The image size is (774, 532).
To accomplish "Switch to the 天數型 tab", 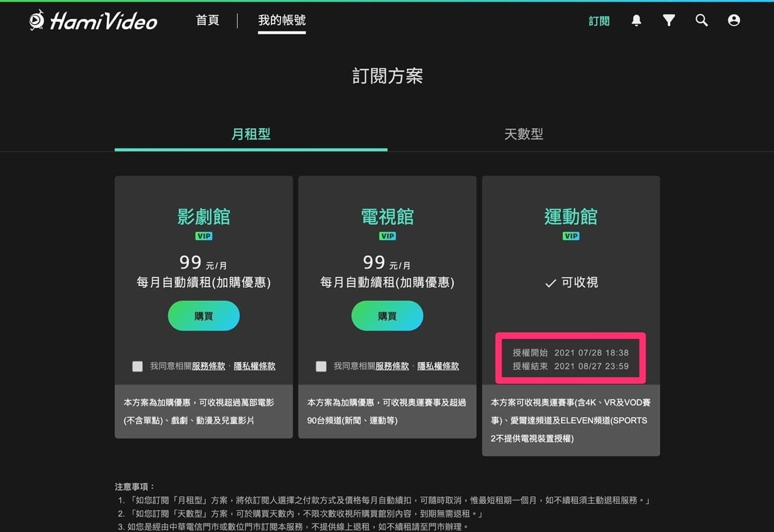I will click(x=524, y=134).
